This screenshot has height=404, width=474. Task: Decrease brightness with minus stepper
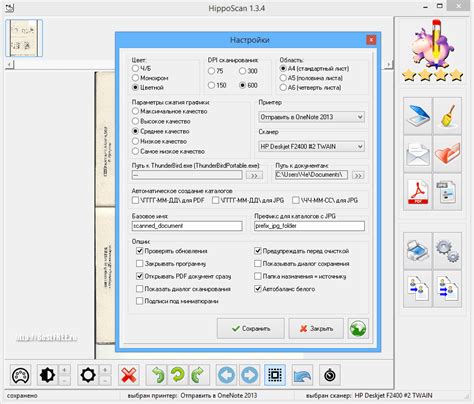(105, 381)
